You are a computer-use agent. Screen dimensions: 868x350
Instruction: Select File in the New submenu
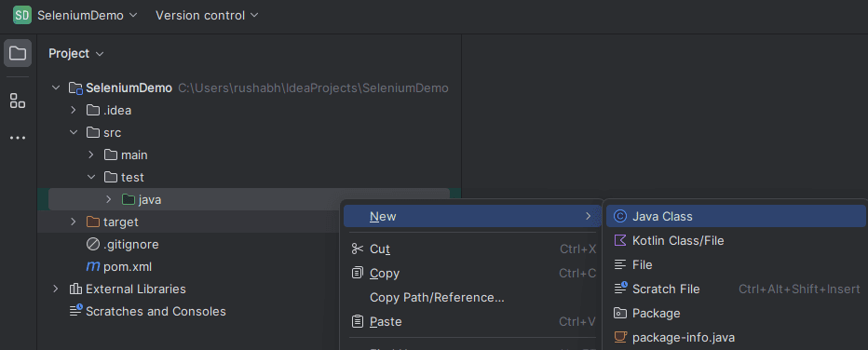(x=737, y=265)
